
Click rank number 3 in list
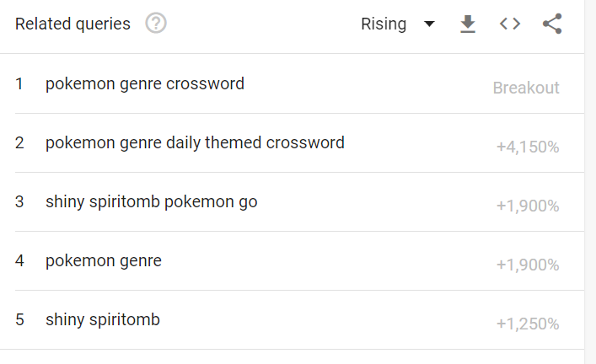point(19,201)
